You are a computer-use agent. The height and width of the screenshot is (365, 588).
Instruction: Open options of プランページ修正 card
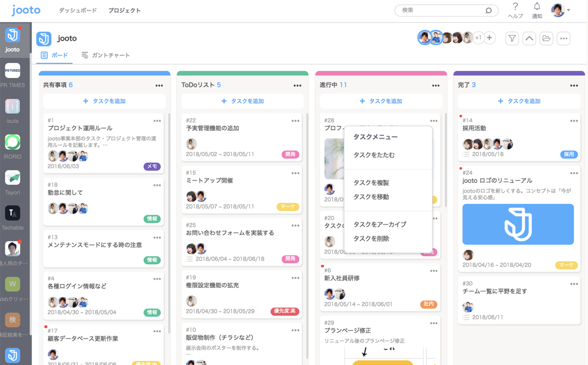coord(434,323)
